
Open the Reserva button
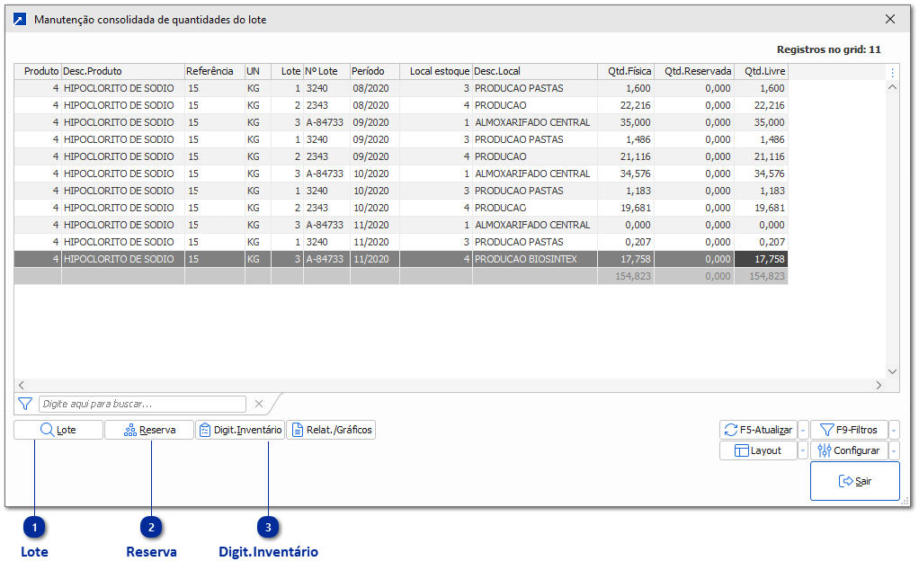point(149,431)
